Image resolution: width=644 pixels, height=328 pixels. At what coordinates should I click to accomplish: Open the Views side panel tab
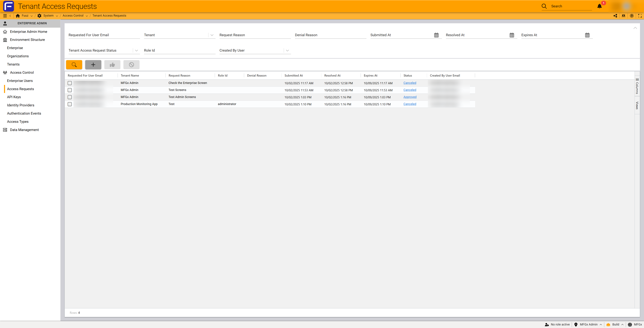tap(637, 105)
